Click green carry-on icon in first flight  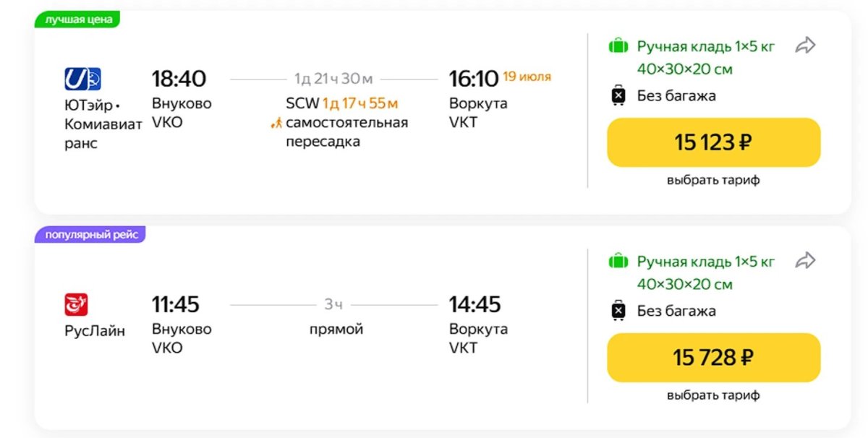pyautogui.click(x=618, y=47)
